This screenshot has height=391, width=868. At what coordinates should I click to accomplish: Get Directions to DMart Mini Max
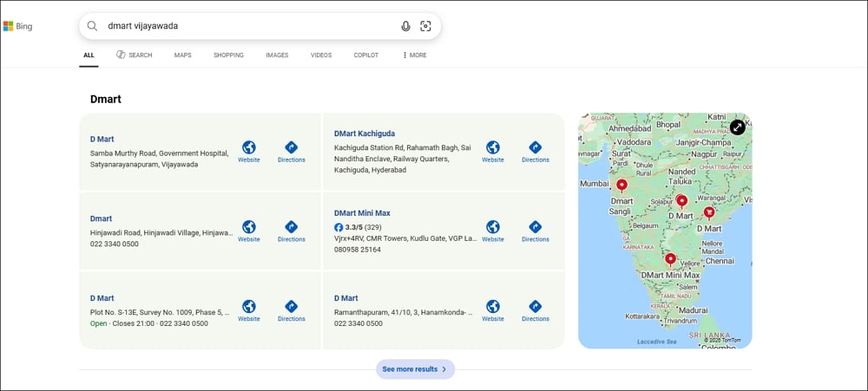[x=536, y=231]
